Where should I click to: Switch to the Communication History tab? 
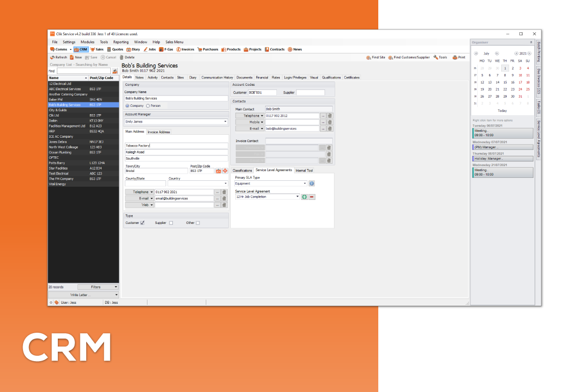(x=217, y=77)
